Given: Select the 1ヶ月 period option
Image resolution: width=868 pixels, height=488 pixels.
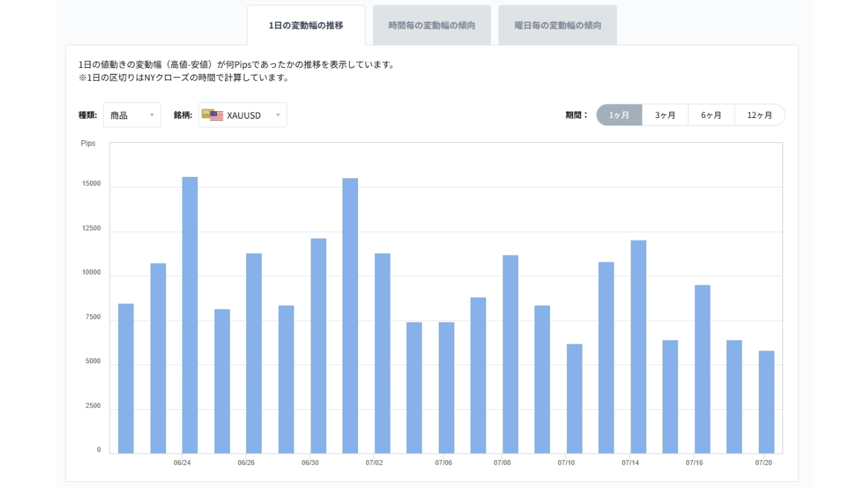Looking at the screenshot, I should pos(619,115).
